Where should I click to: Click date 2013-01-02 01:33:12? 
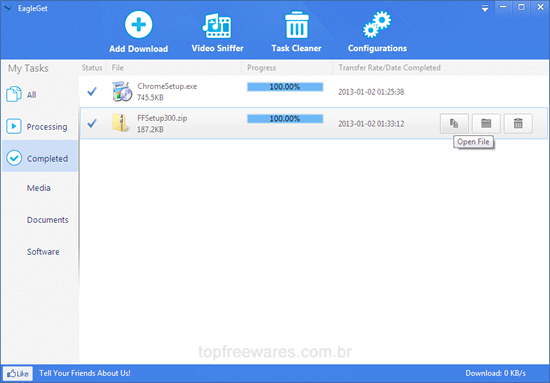point(371,124)
